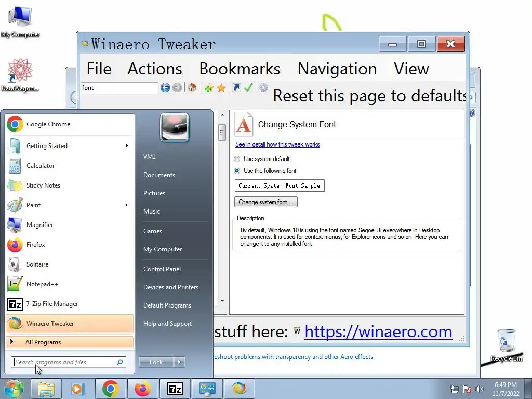The width and height of the screenshot is (532, 399).
Task: Open the Actions menu
Action: click(155, 69)
